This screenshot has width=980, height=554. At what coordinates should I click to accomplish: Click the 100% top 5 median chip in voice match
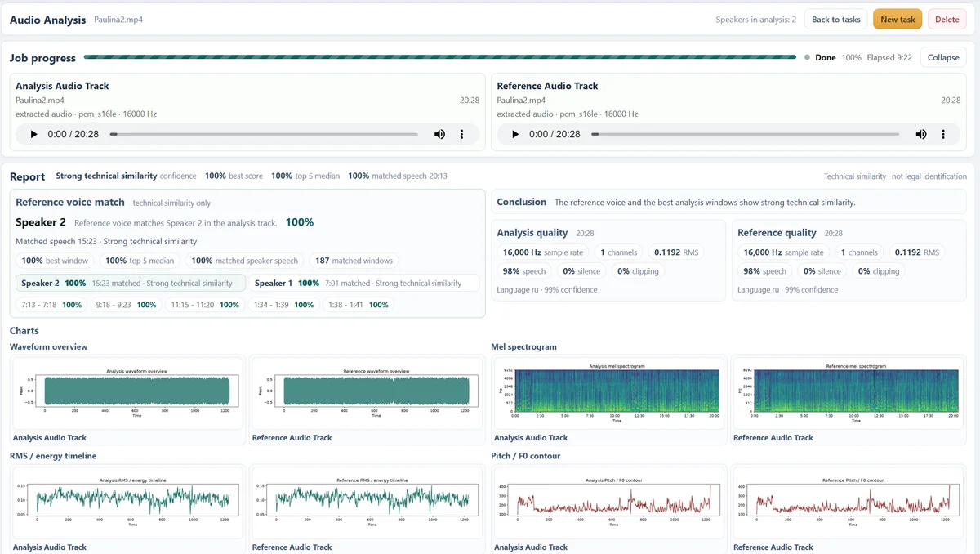tap(140, 261)
